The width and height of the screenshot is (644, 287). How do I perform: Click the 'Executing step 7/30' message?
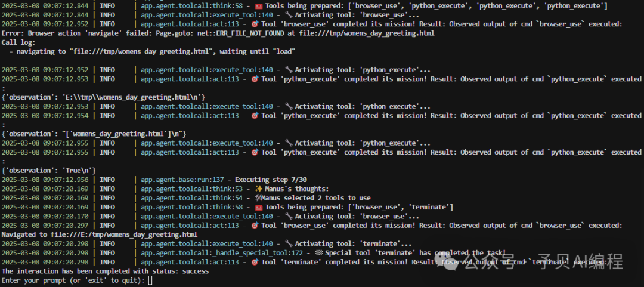click(x=271, y=180)
